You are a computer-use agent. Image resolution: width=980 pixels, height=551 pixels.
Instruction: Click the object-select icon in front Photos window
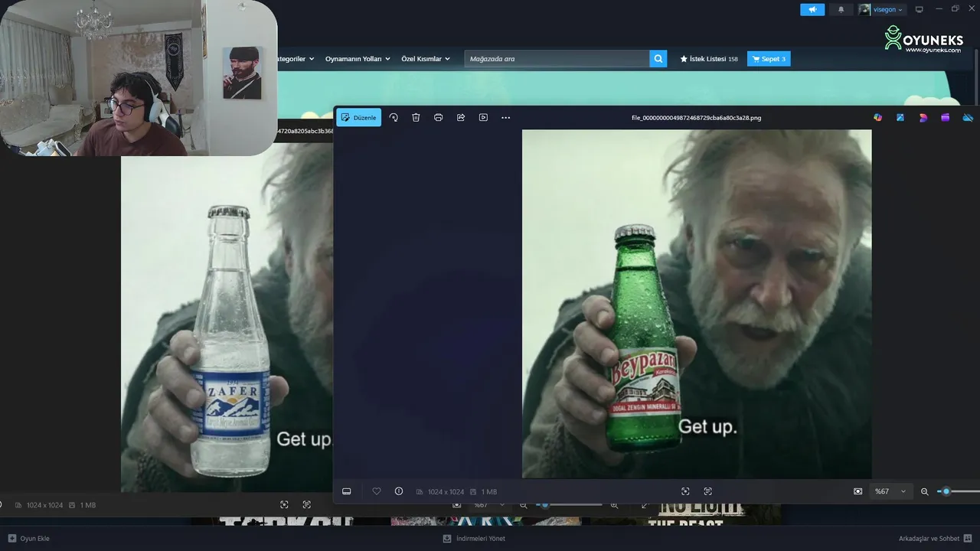pos(685,491)
